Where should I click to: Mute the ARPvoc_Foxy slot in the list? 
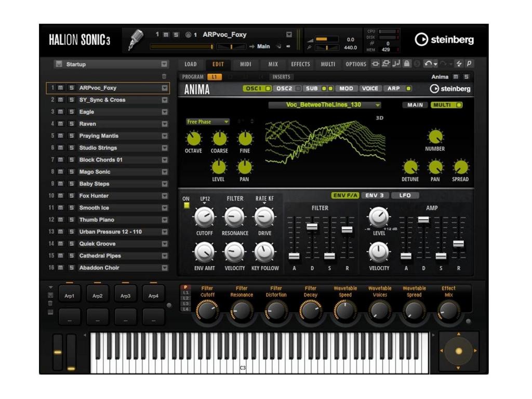point(60,88)
